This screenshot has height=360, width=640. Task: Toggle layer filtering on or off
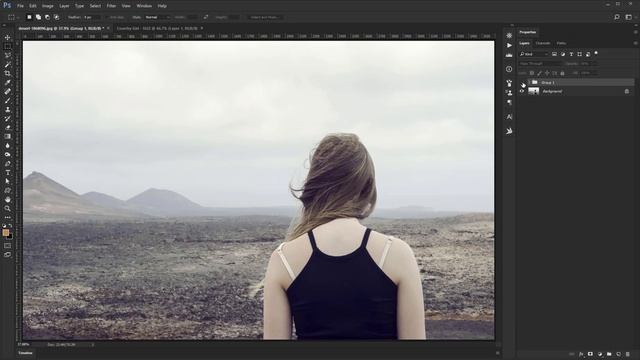click(596, 53)
